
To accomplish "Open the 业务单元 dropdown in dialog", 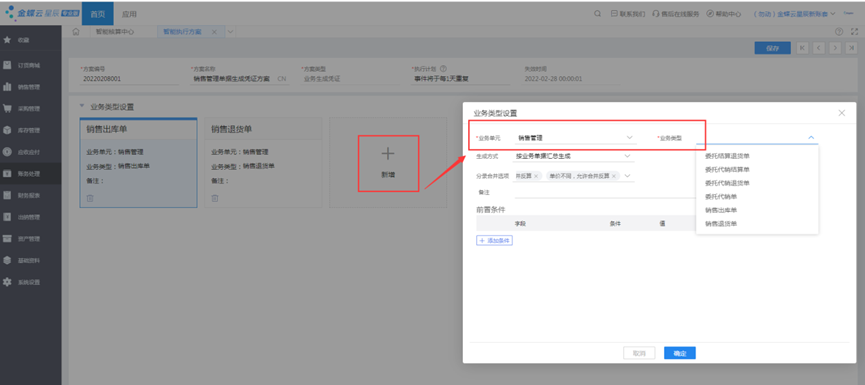I will (629, 138).
